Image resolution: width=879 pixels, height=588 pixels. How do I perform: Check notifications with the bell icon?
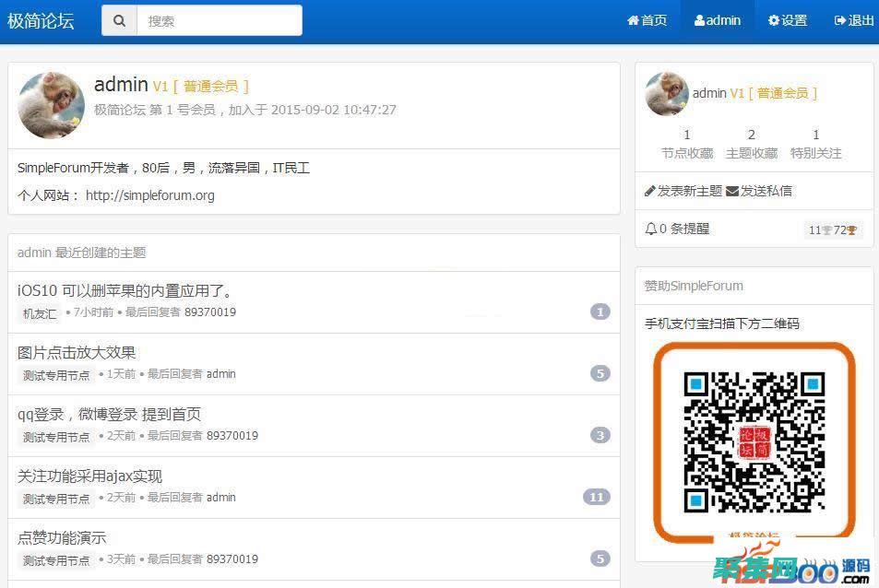click(x=650, y=229)
